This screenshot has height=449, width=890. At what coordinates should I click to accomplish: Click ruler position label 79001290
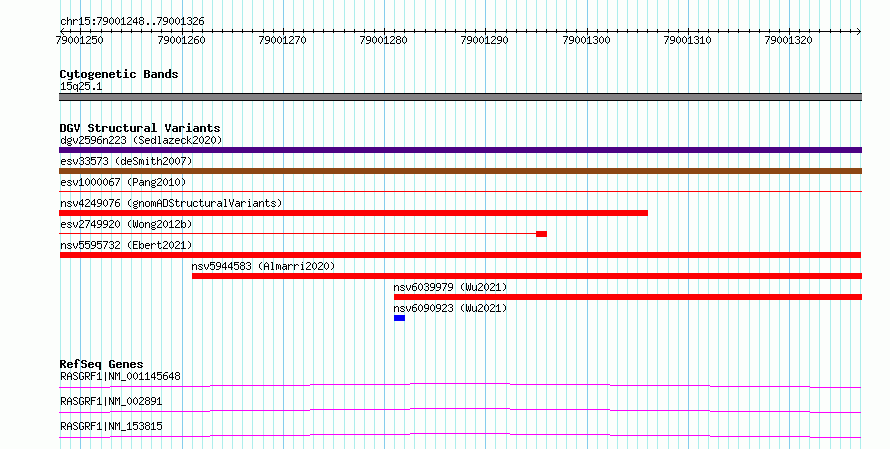(x=485, y=40)
